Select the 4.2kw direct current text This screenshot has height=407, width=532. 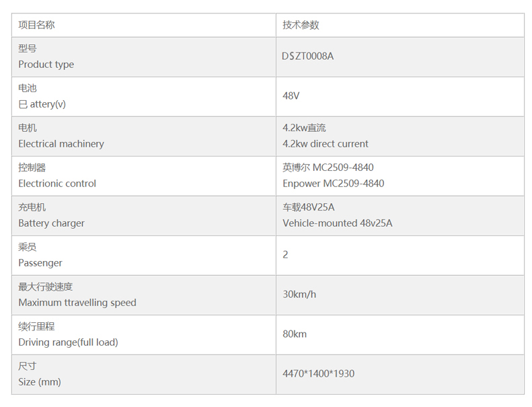point(326,144)
